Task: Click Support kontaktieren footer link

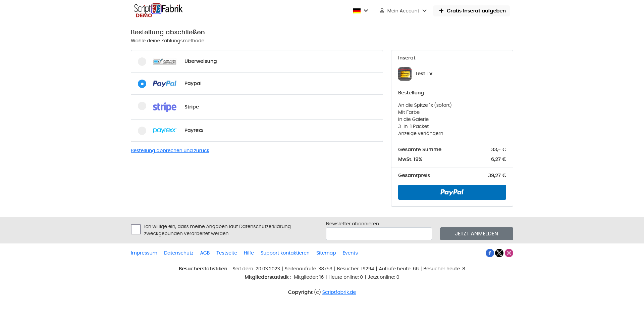Action: 285,253
